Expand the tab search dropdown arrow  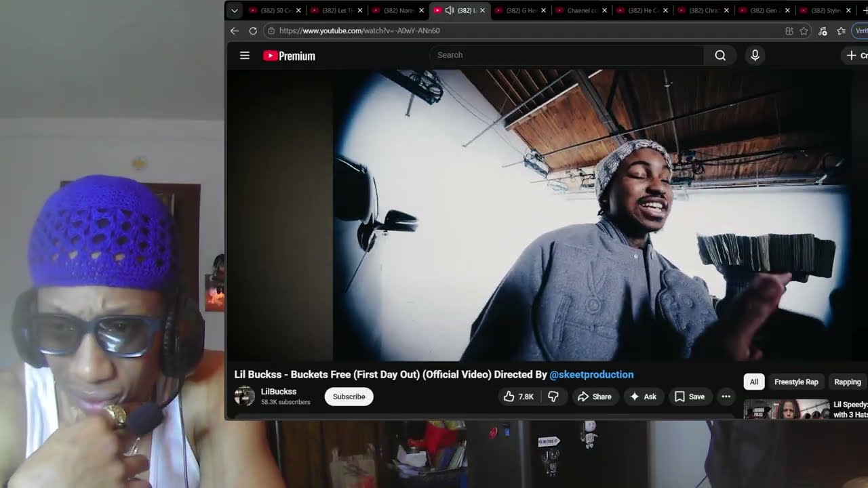click(234, 10)
